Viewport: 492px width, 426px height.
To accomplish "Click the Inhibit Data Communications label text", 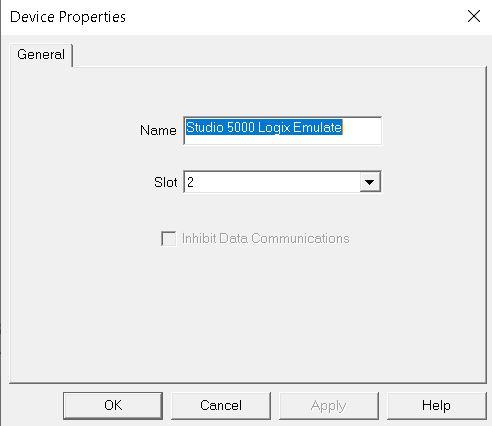I will coord(266,239).
